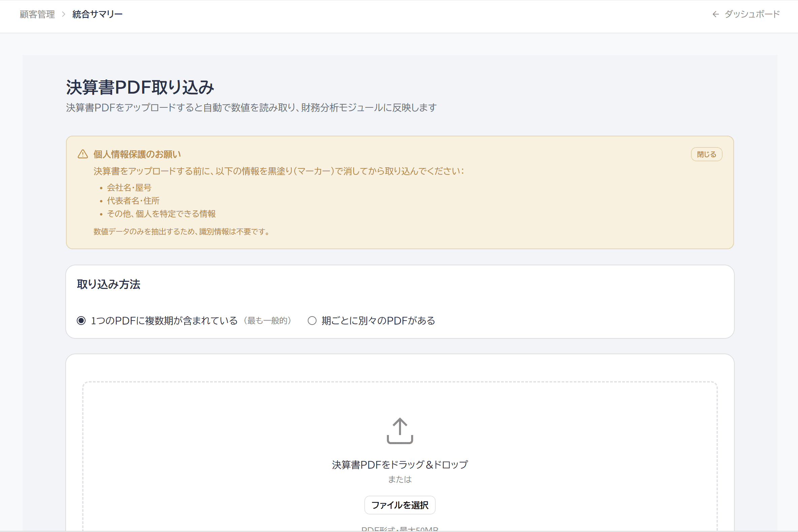The width and height of the screenshot is (798, 532).
Task: Click 決算書PDFをドラッグ＆ドロップ drop zone text
Action: click(x=400, y=464)
